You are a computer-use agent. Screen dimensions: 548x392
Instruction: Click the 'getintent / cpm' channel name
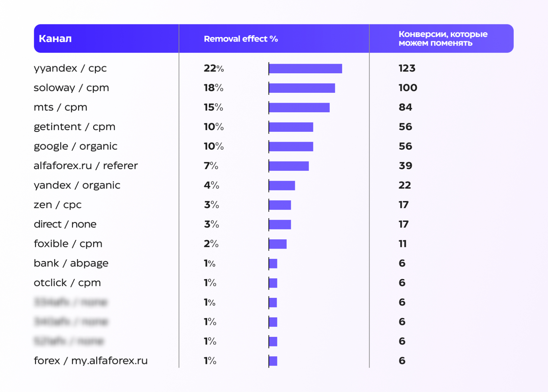point(74,127)
